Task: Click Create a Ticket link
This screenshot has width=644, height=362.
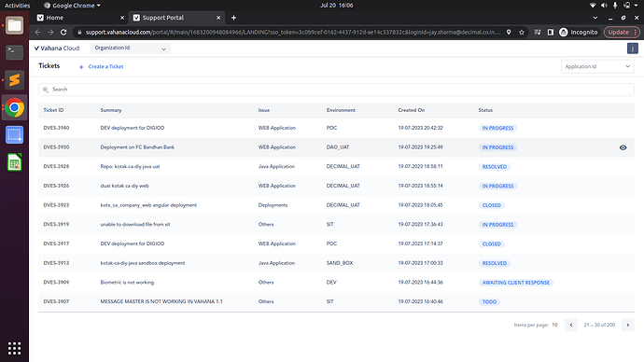Action: tap(102, 66)
